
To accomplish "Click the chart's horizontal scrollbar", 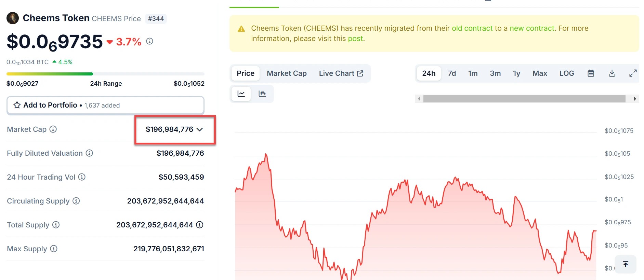I will coord(524,99).
